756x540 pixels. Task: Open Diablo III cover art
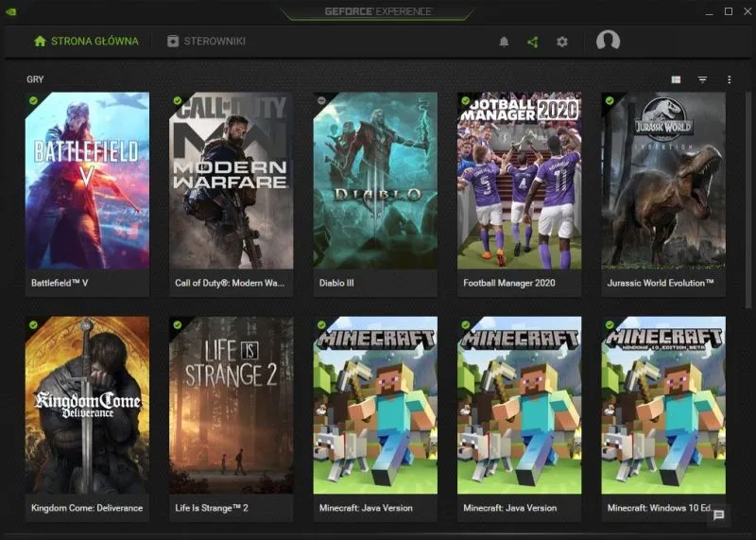[375, 181]
